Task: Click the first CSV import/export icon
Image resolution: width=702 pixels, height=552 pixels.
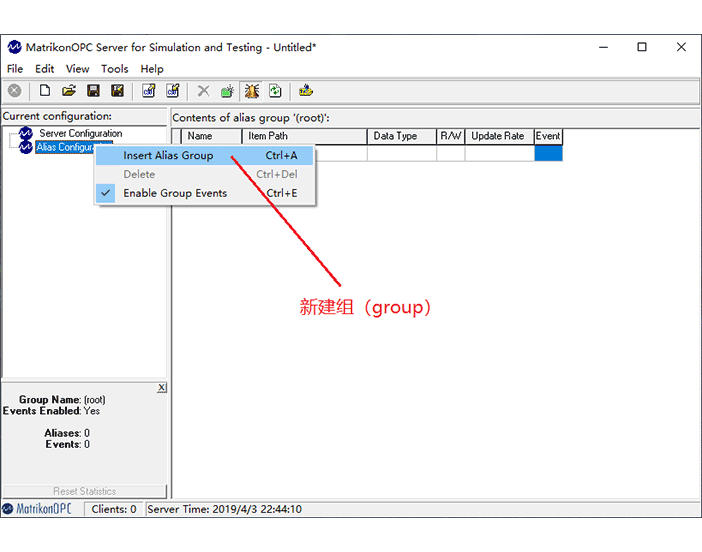Action: (x=149, y=91)
